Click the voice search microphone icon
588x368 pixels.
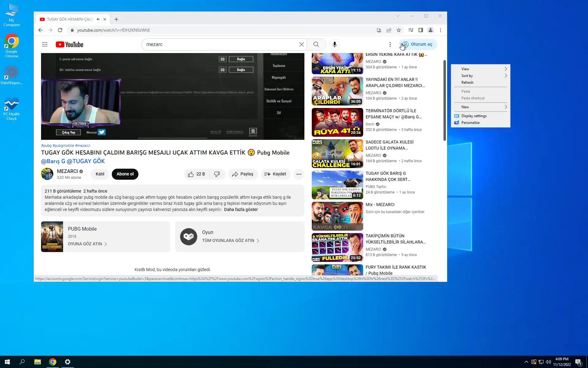(335, 44)
